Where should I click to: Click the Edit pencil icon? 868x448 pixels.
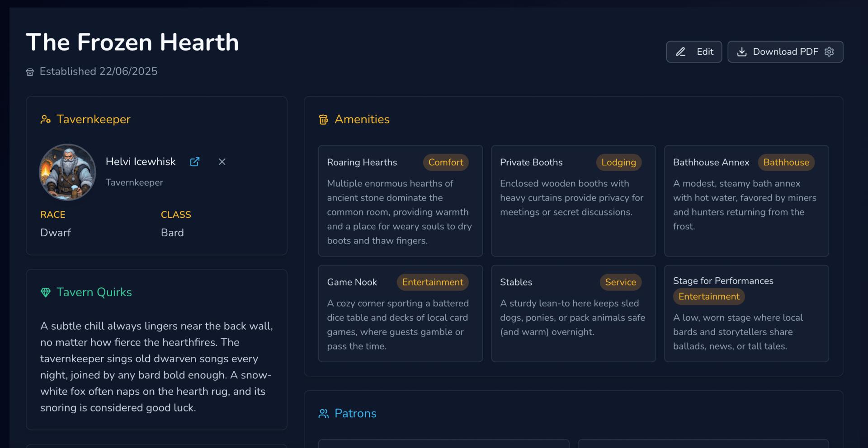tap(680, 52)
